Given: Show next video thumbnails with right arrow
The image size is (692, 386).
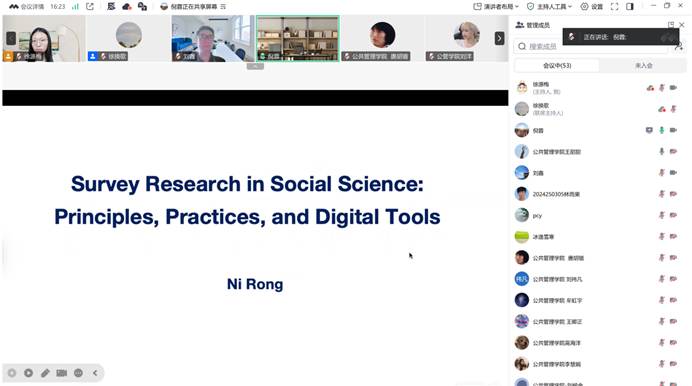Looking at the screenshot, I should [499, 38].
